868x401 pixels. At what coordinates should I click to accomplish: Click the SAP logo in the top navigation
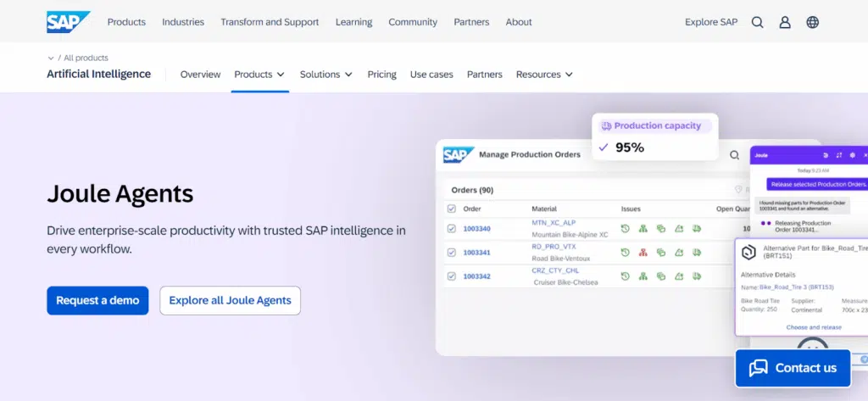68,22
